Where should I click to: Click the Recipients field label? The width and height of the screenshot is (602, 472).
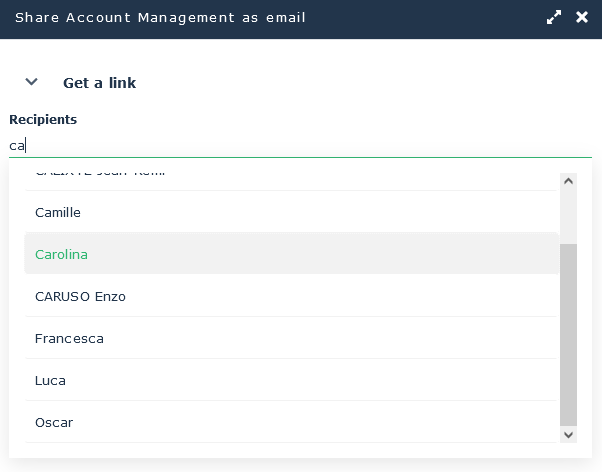pyautogui.click(x=43, y=119)
